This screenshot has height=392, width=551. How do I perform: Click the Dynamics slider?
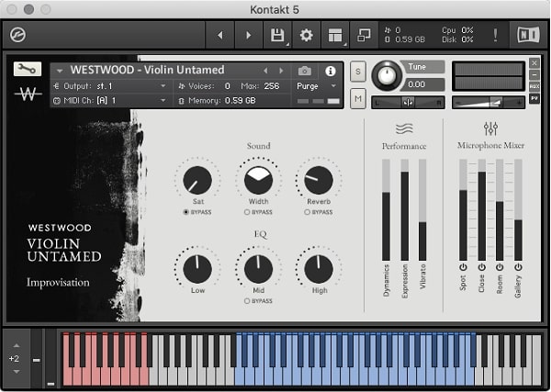tap(386, 209)
